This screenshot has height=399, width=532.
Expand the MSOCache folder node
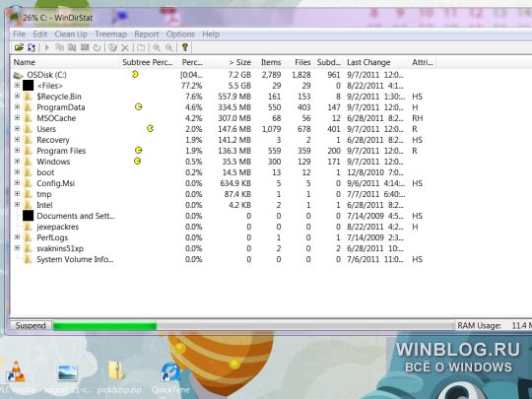coord(17,118)
